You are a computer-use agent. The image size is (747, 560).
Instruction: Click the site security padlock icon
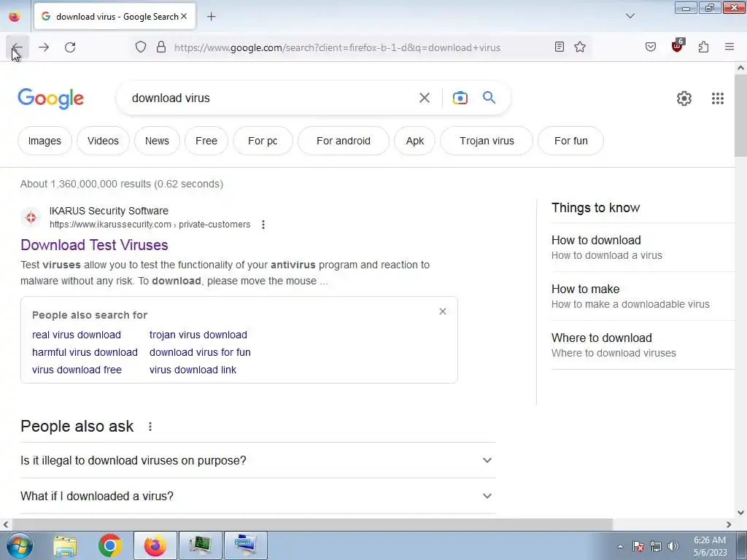tap(161, 47)
